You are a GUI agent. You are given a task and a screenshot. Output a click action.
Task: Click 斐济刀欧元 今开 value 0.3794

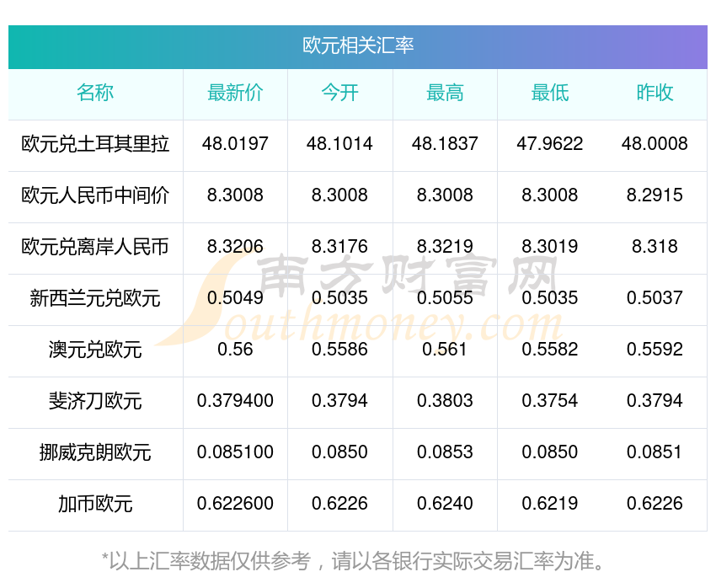click(x=339, y=401)
